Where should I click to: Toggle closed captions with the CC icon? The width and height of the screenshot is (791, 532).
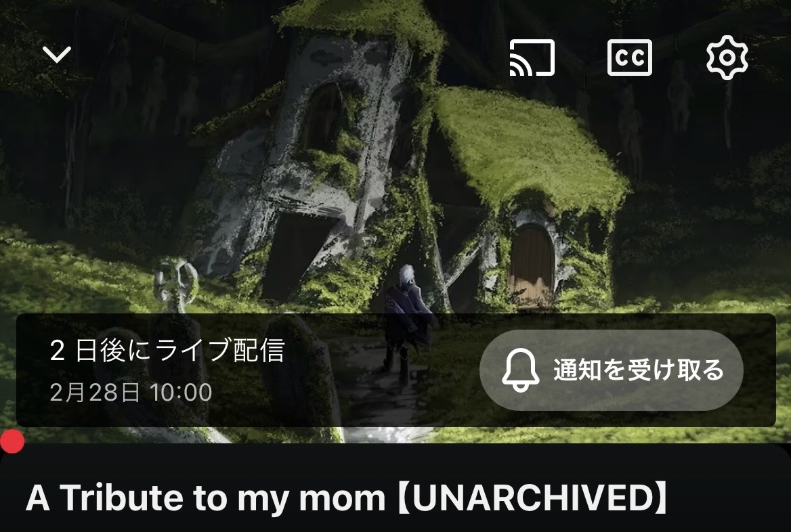(629, 58)
